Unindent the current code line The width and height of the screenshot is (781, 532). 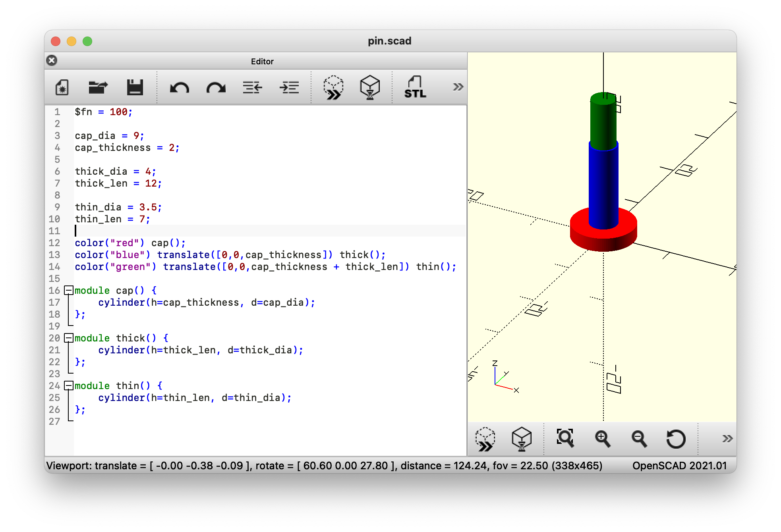tap(252, 88)
